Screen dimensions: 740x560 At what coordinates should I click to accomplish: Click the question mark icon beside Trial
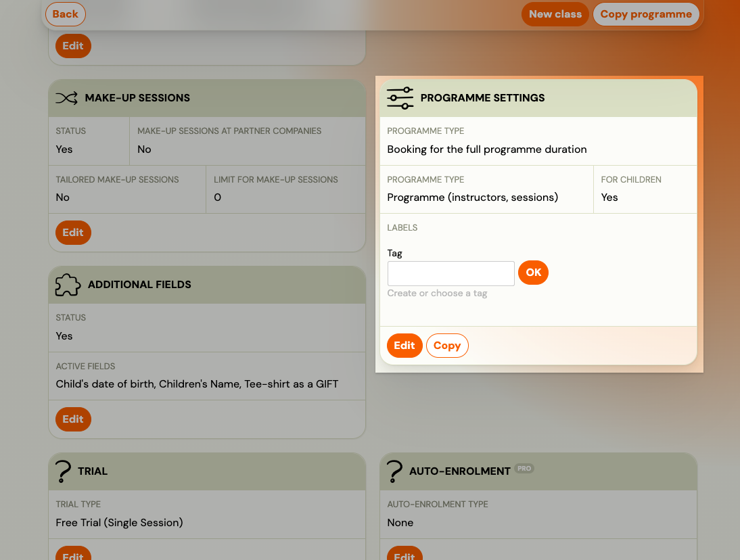click(x=63, y=471)
